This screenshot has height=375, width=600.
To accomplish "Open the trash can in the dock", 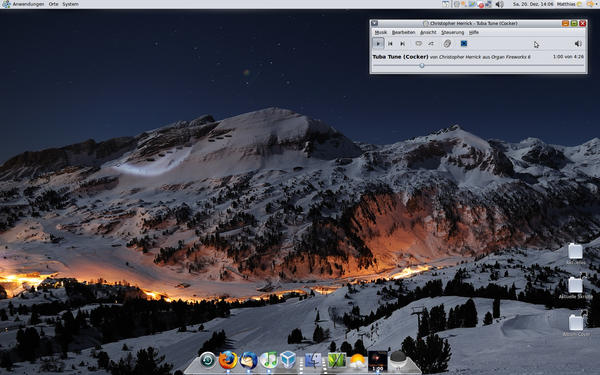I will (x=398, y=360).
